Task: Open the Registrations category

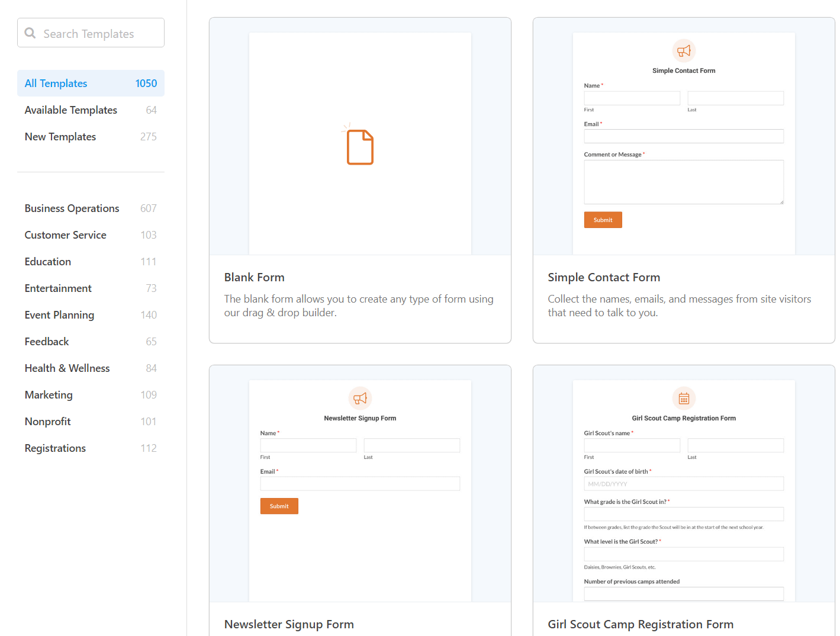Action: (x=55, y=448)
